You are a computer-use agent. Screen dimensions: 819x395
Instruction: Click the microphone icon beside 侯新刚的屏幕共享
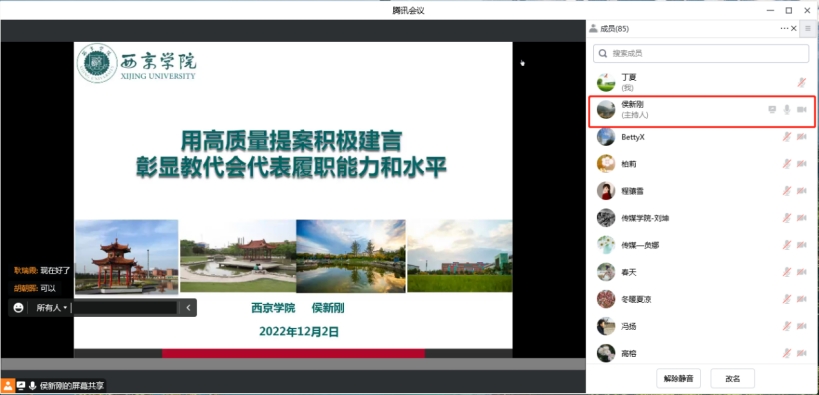pyautogui.click(x=32, y=386)
